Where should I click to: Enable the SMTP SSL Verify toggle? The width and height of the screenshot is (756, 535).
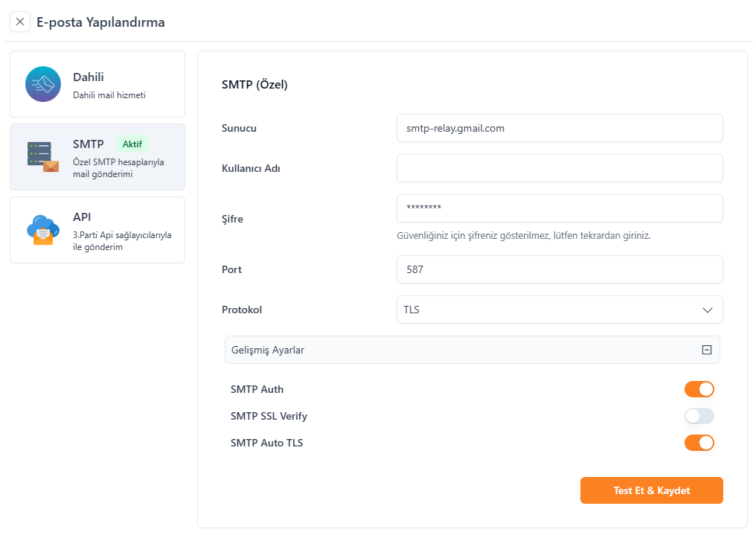pos(699,416)
